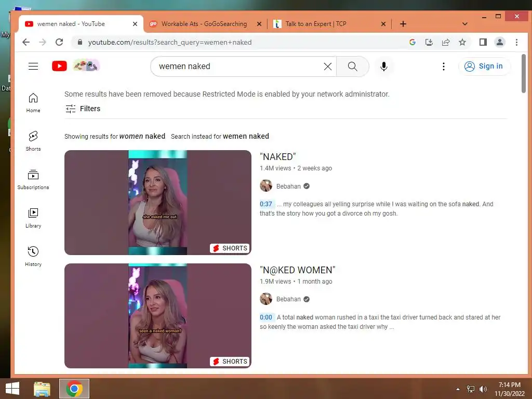Bookmark the page with the star icon
Screen dimensions: 532x399
(x=462, y=42)
